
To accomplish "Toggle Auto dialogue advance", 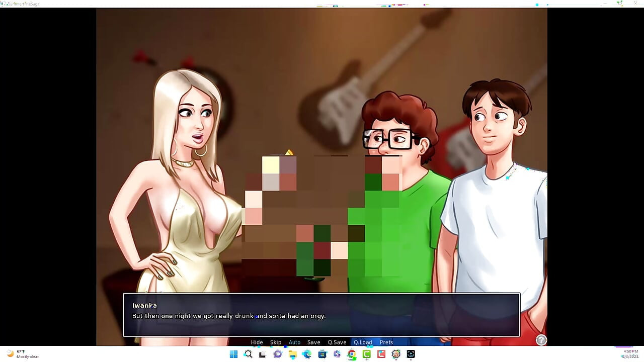I will pyautogui.click(x=294, y=342).
